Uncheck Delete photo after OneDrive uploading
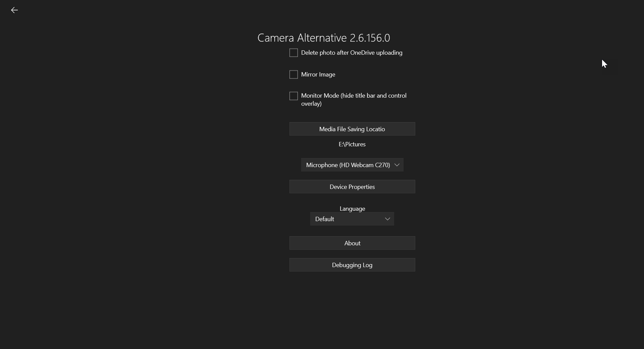 click(x=293, y=53)
